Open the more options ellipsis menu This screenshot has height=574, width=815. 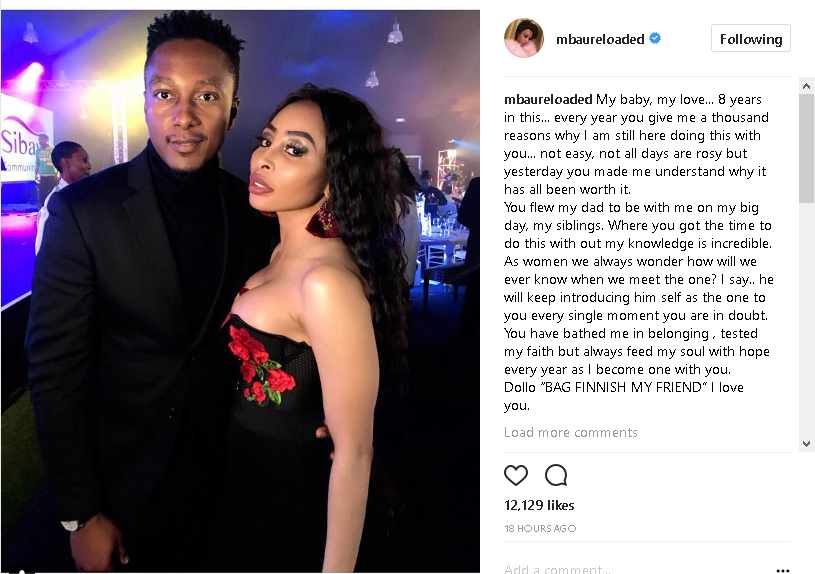783,570
